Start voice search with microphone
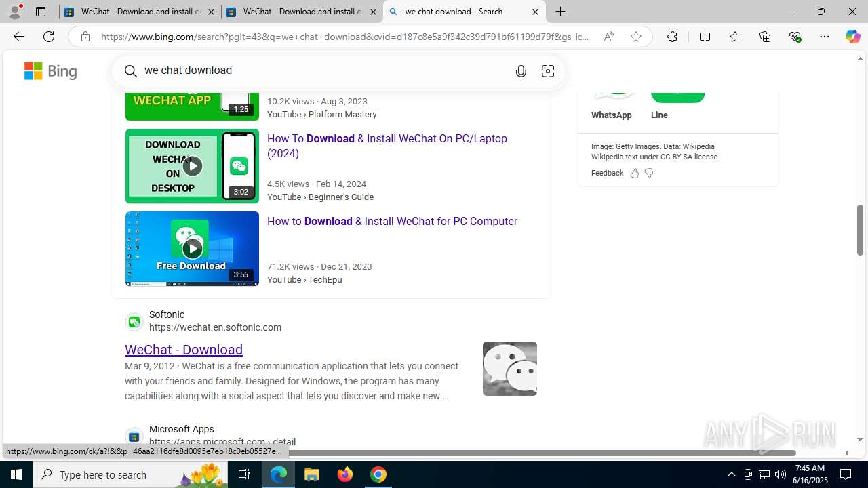Image resolution: width=868 pixels, height=488 pixels. pyautogui.click(x=521, y=70)
